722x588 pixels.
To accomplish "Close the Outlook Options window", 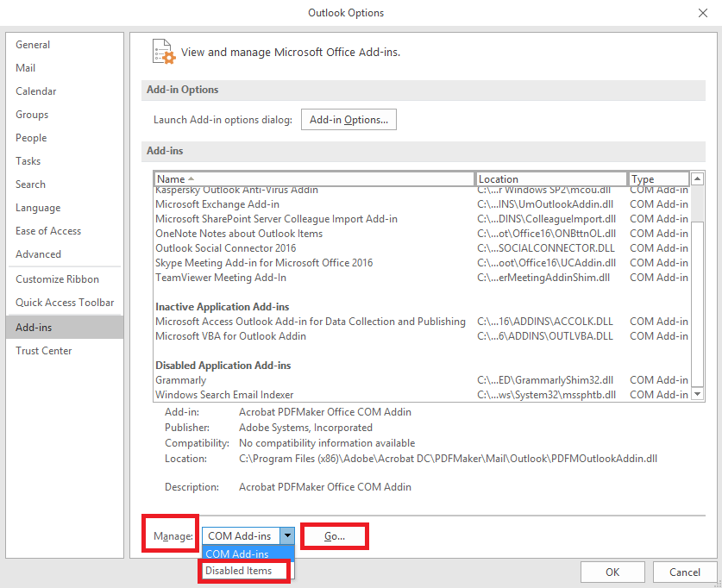I will 703,13.
